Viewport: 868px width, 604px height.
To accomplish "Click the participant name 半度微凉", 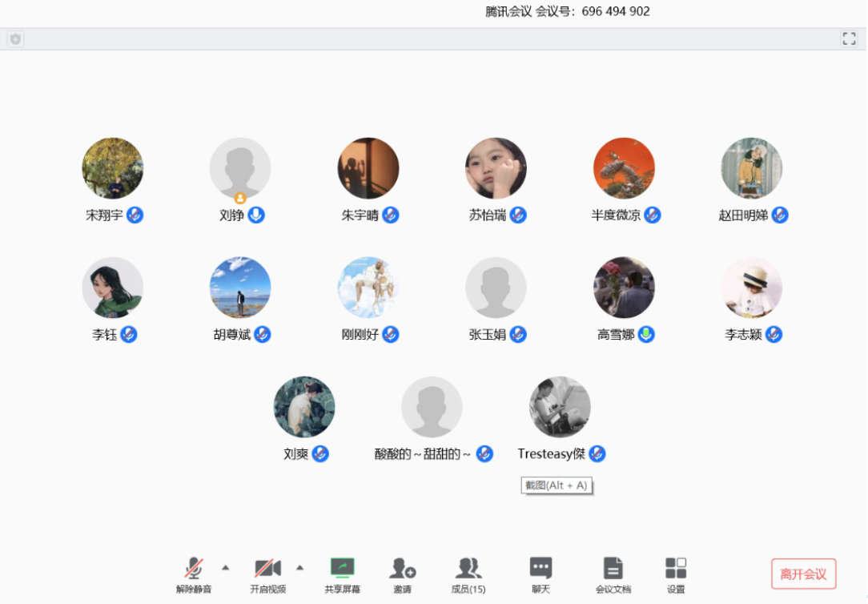I will (616, 215).
